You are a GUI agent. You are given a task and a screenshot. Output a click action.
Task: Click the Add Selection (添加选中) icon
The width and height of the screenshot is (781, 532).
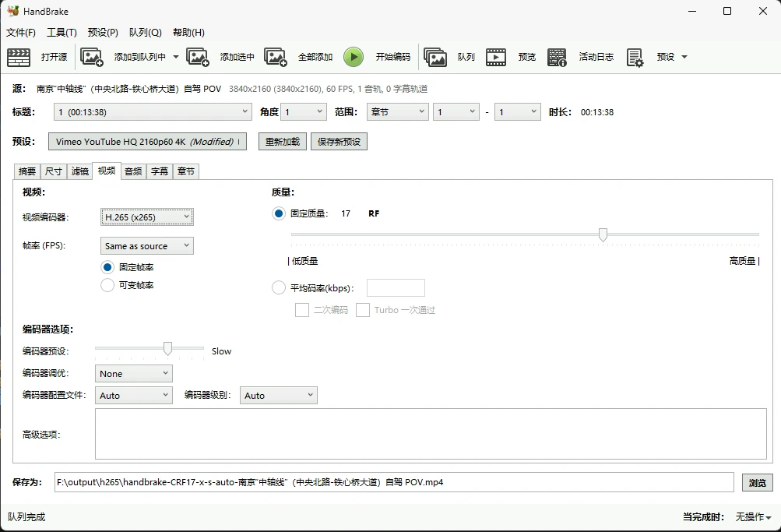(198, 57)
